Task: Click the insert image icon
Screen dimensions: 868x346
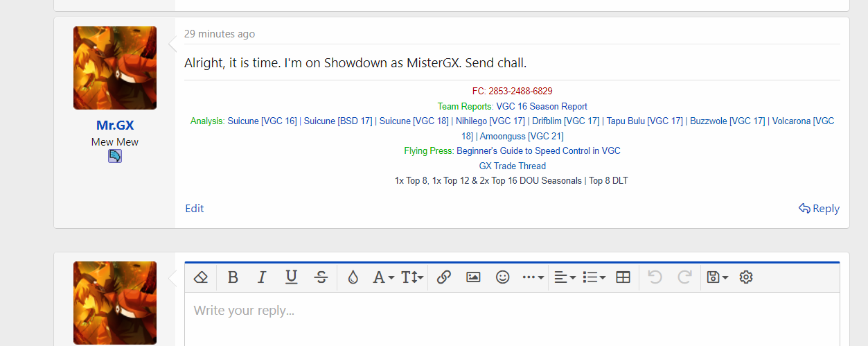Action: (x=473, y=277)
